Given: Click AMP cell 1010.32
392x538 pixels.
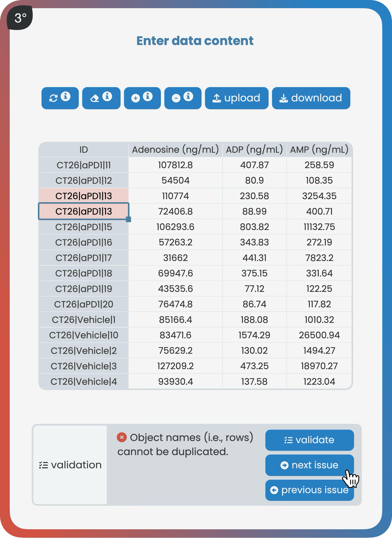Looking at the screenshot, I should [x=319, y=320].
